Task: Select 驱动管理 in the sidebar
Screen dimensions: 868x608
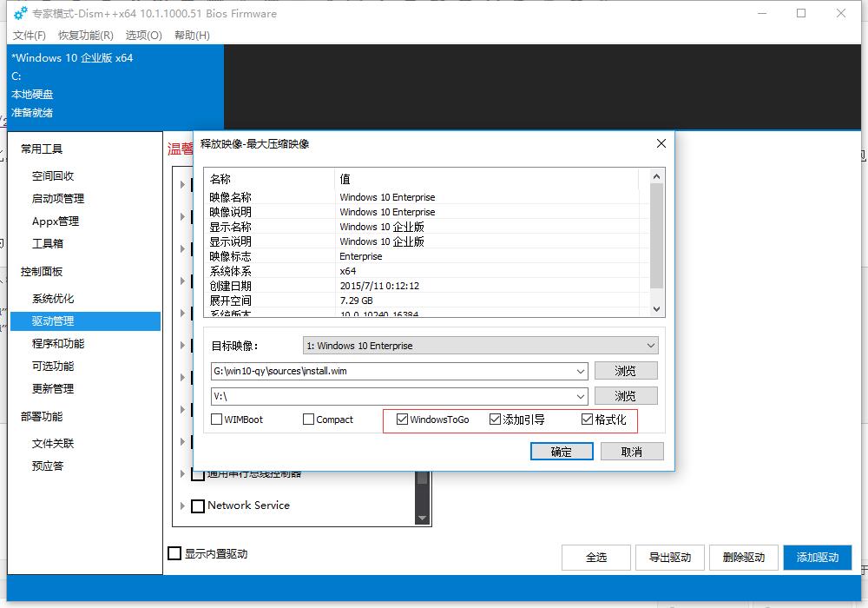Action: point(85,321)
